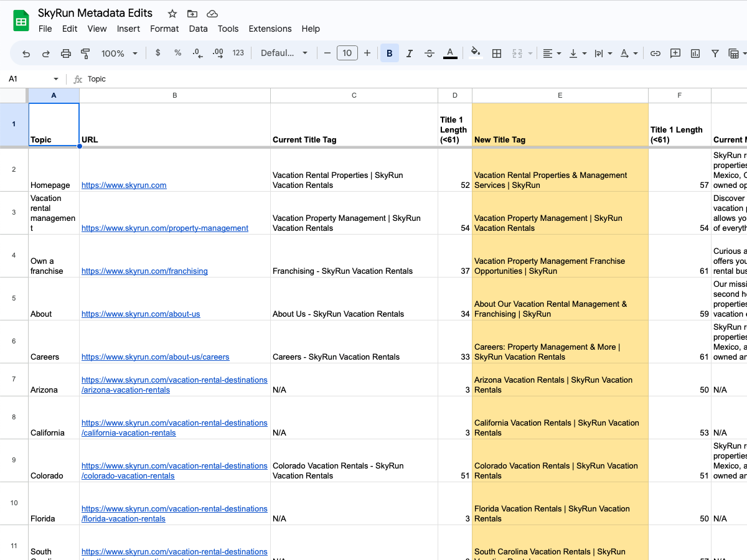747x560 pixels.
Task: Click the paint format icon
Action: tap(85, 53)
